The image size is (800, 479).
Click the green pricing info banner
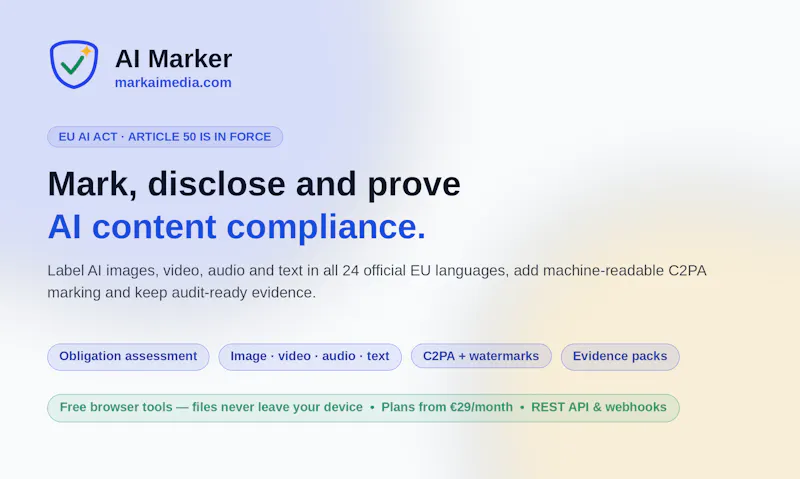pos(363,408)
